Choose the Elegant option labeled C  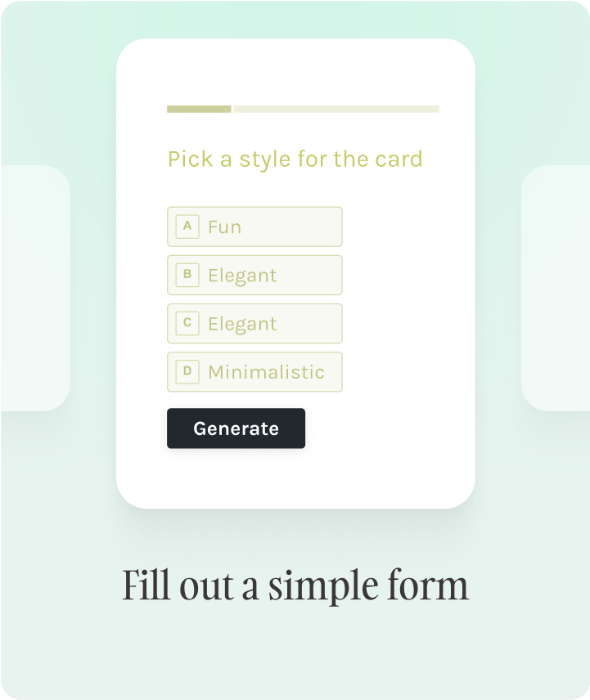254,323
